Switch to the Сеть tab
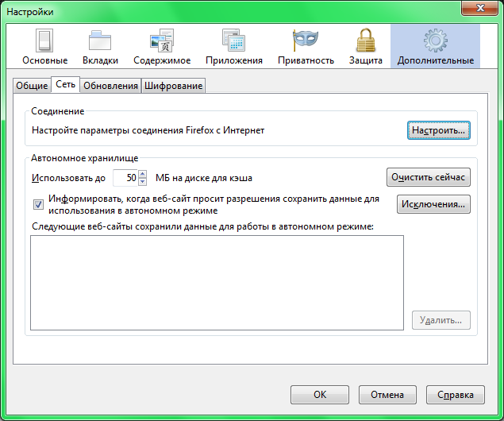504x421 pixels. click(x=66, y=84)
